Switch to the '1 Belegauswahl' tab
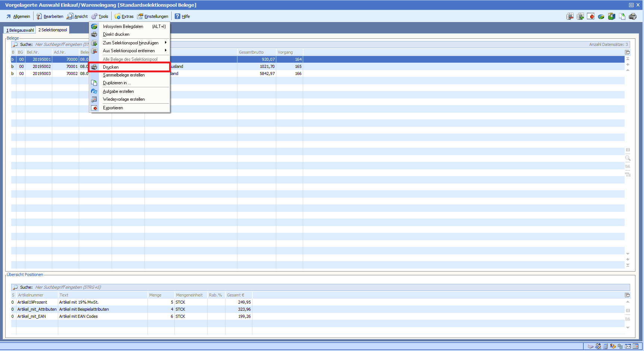Image resolution: width=644 pixels, height=351 pixels. click(20, 30)
